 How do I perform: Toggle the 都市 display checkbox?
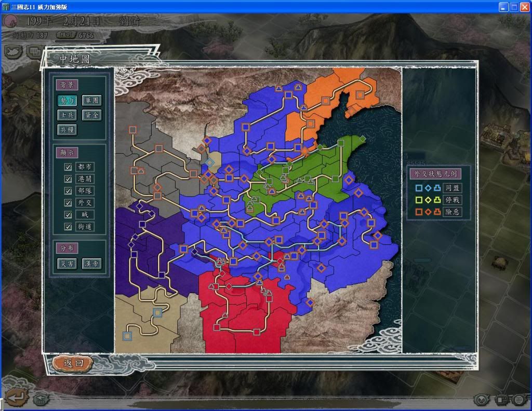(68, 167)
